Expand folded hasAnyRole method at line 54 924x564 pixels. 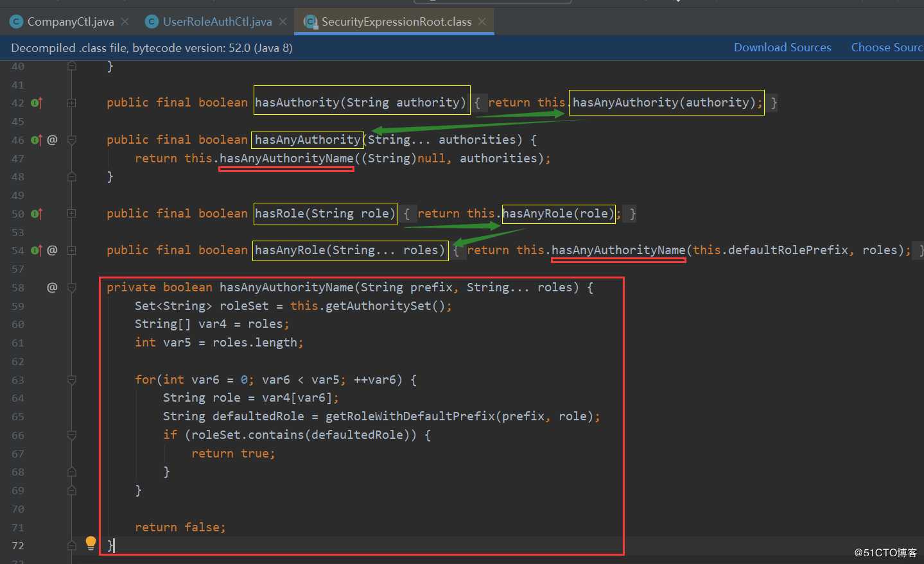(x=72, y=250)
